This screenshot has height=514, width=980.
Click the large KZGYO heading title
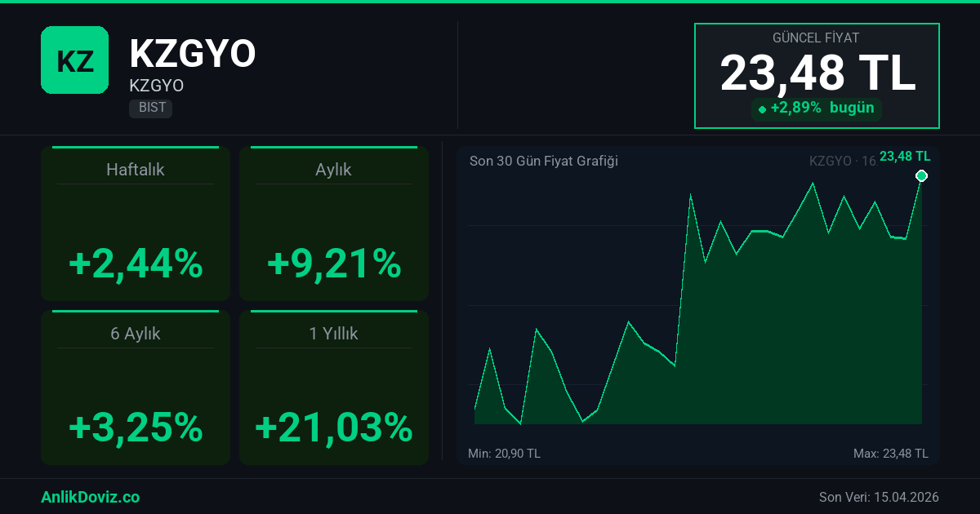click(x=193, y=54)
